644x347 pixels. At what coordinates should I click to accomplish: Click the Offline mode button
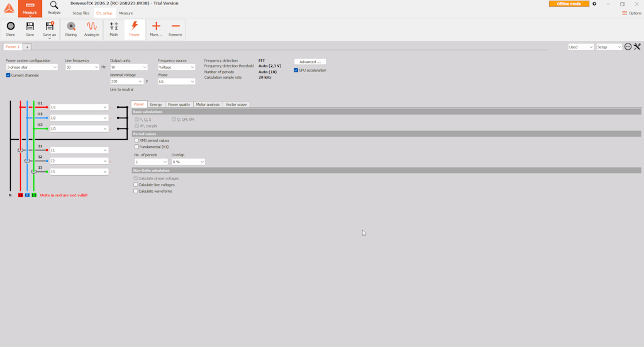coord(569,4)
